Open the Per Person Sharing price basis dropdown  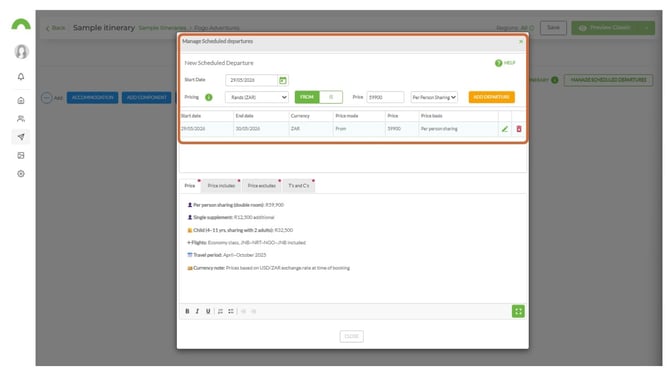click(434, 97)
